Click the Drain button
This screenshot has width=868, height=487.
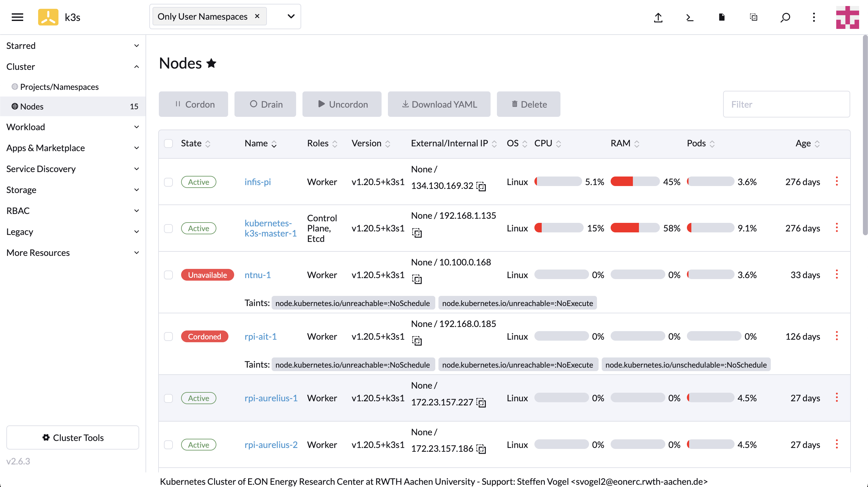click(x=265, y=104)
